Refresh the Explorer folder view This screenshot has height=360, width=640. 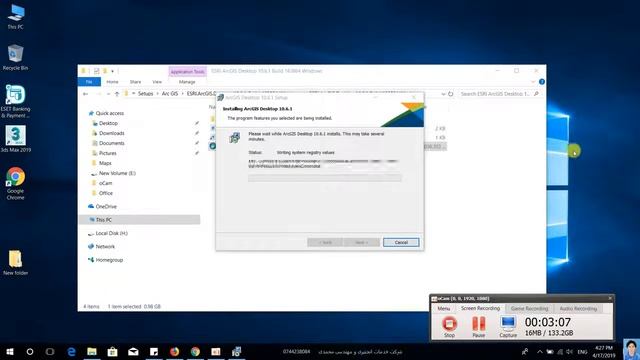[451, 94]
